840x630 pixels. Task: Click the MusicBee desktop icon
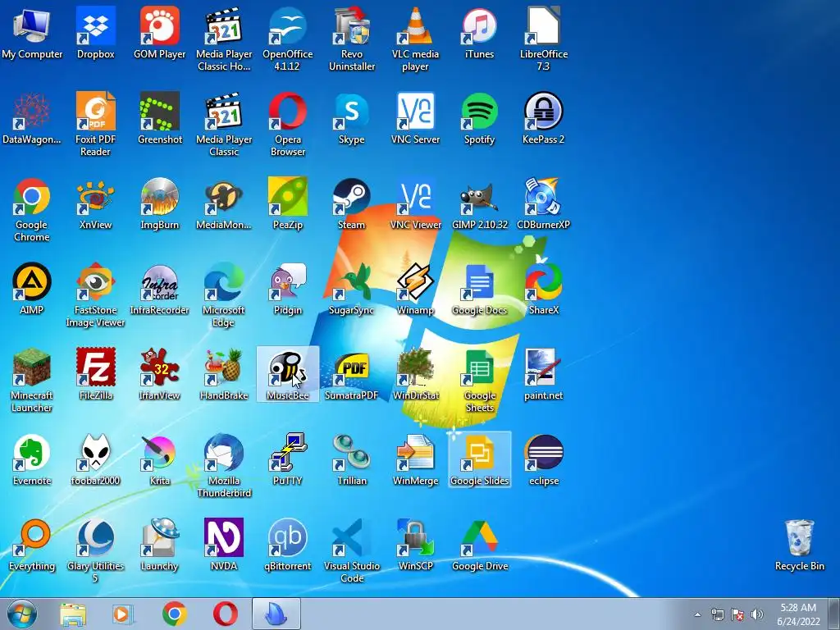point(288,374)
